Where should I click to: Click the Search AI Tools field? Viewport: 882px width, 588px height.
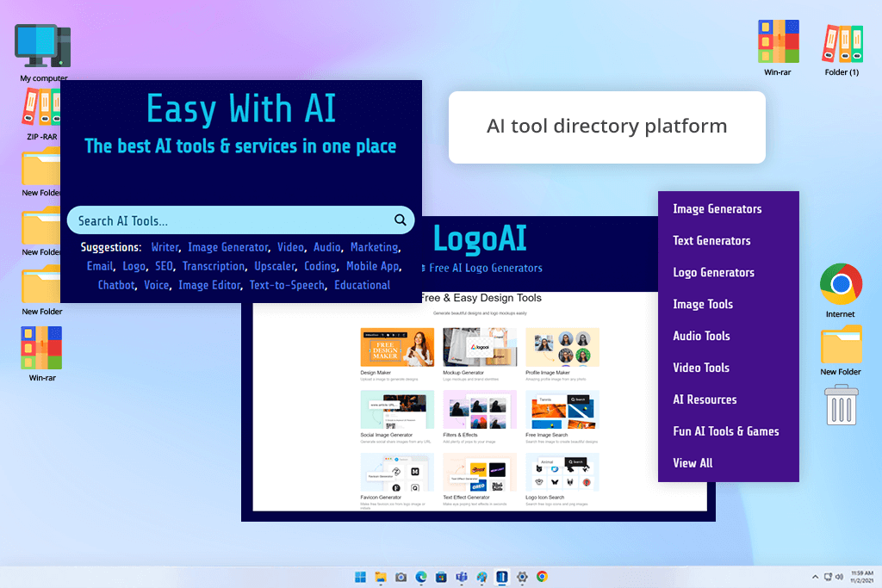point(241,220)
